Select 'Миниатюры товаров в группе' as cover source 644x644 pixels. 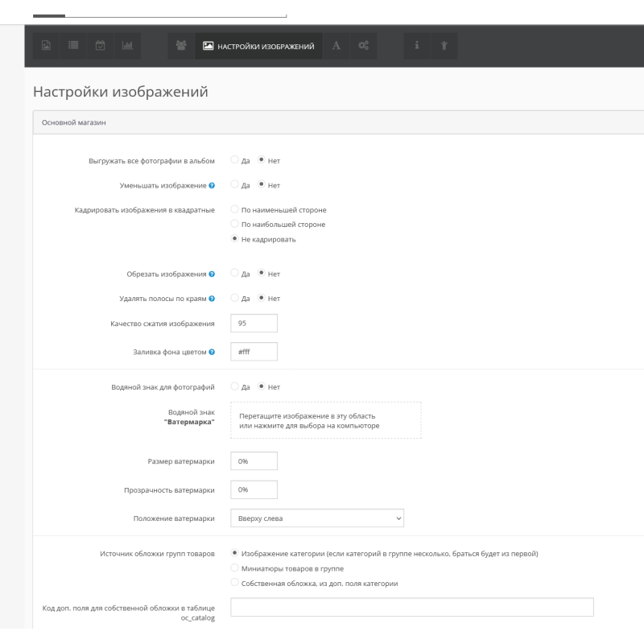click(235, 568)
